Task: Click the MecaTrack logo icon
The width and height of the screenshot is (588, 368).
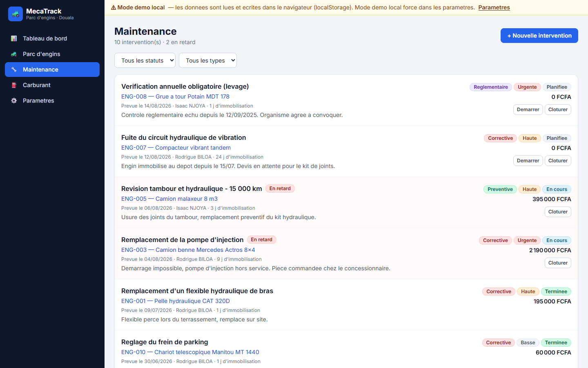Action: [x=16, y=14]
